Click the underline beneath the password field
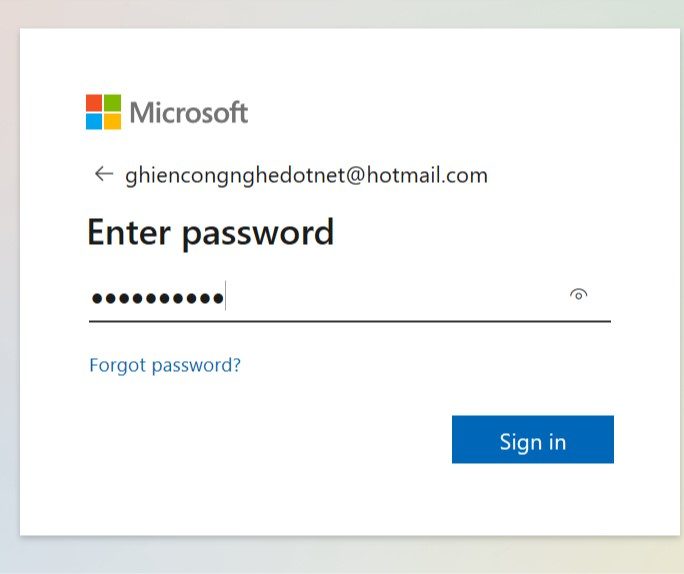This screenshot has height=574, width=684. [x=350, y=321]
